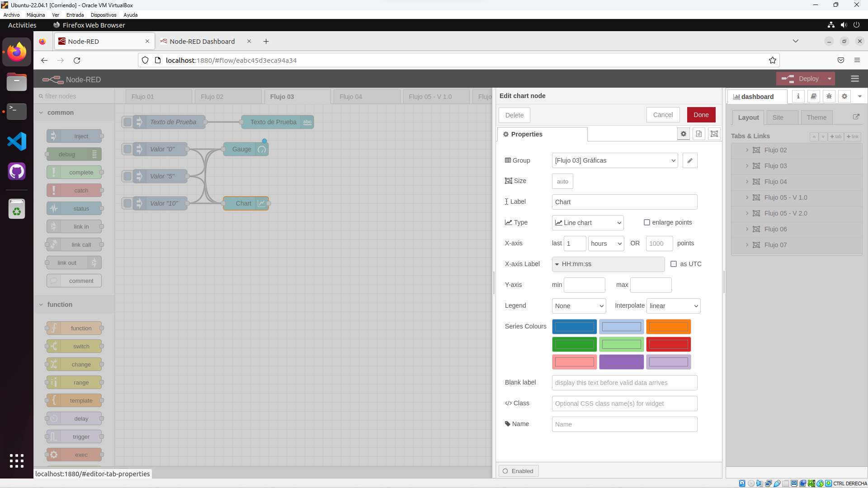Open dashboard in new window icon
The image size is (868, 488).
[856, 117]
